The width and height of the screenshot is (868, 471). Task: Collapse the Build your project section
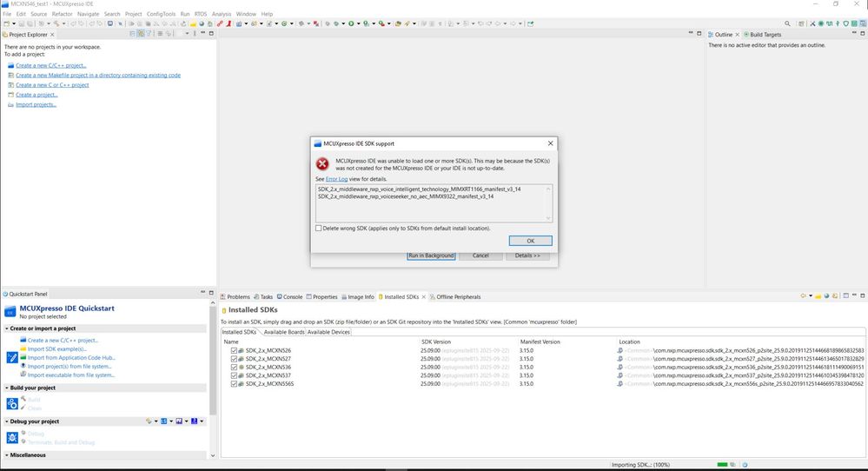click(7, 388)
